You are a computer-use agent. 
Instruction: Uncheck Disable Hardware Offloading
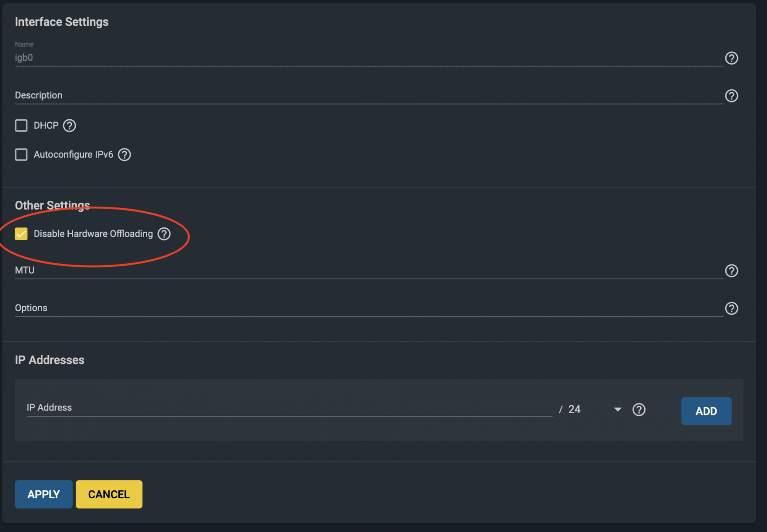21,234
